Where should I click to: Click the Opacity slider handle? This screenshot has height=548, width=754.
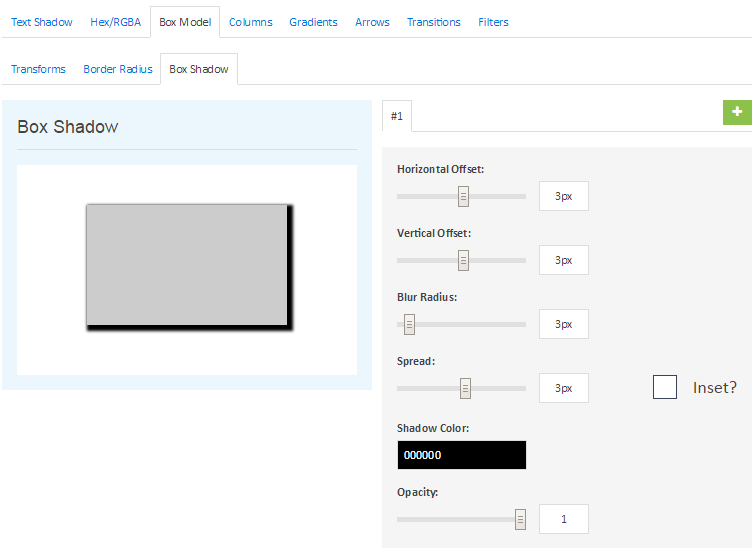tap(520, 519)
